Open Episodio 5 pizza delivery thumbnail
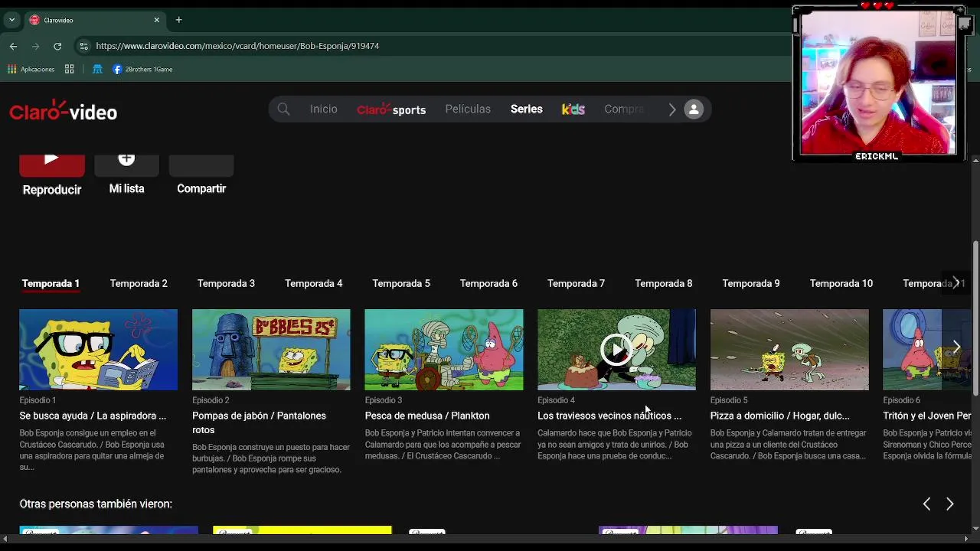980x551 pixels. pos(789,350)
